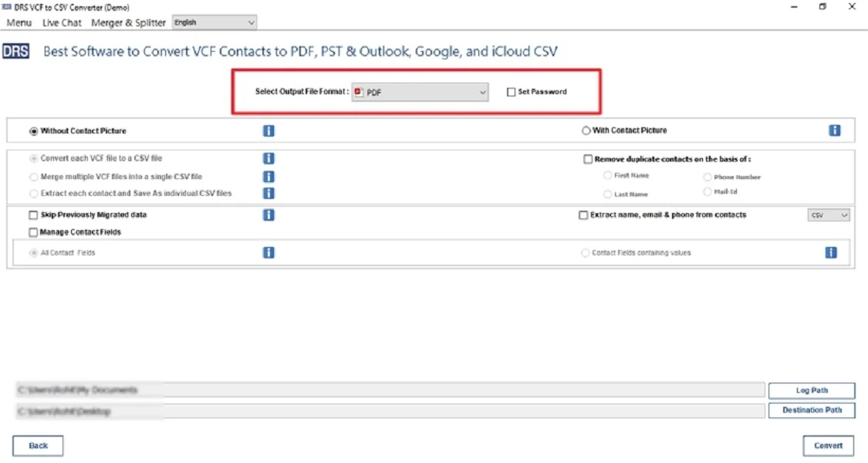Show info for All Contact Fields
The height and width of the screenshot is (463, 868).
click(269, 252)
